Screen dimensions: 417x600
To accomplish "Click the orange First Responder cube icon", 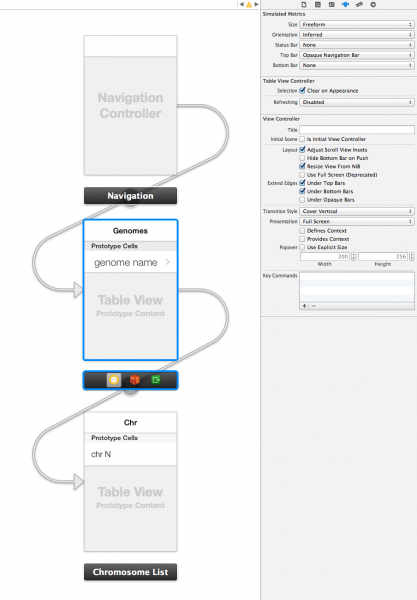I will click(135, 380).
